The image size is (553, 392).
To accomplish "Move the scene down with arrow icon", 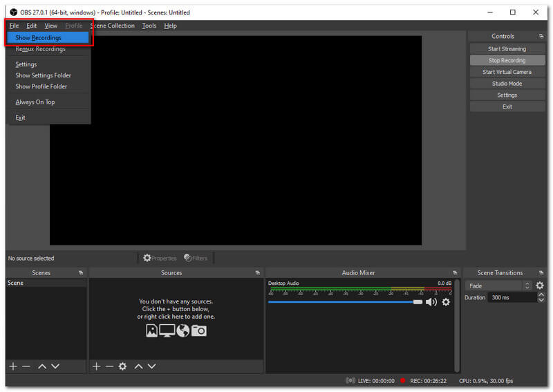I will 55,366.
